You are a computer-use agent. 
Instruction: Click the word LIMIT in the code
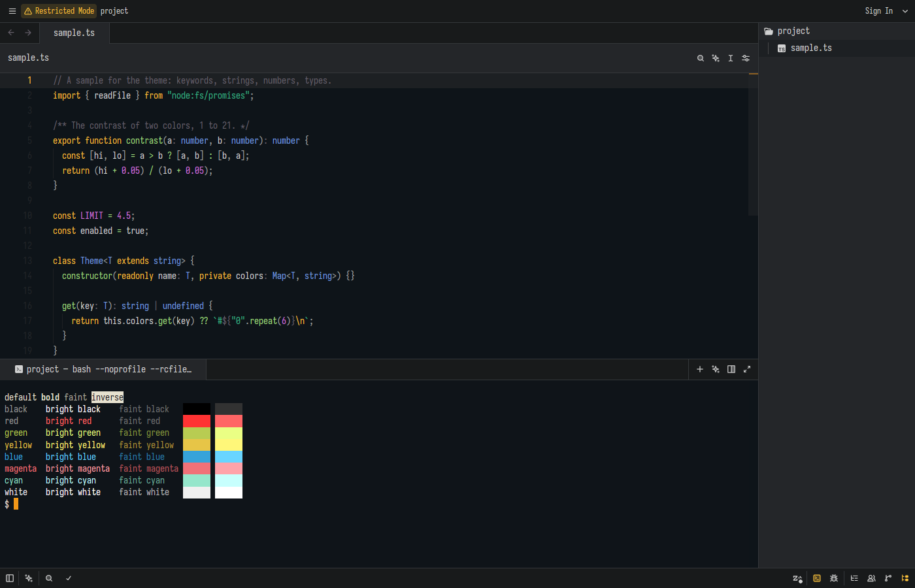point(92,216)
